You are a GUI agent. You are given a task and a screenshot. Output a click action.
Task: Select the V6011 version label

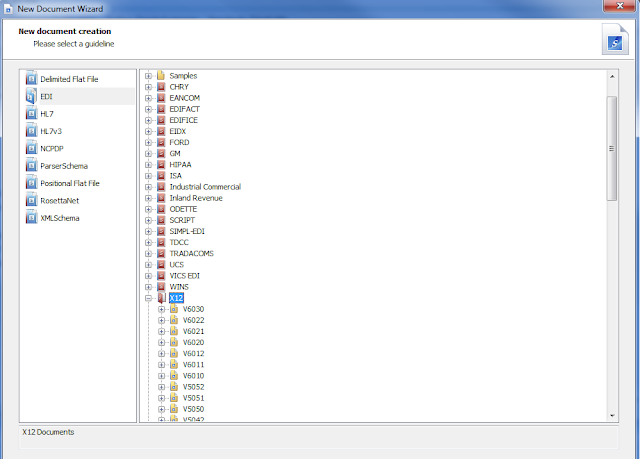pyautogui.click(x=193, y=365)
